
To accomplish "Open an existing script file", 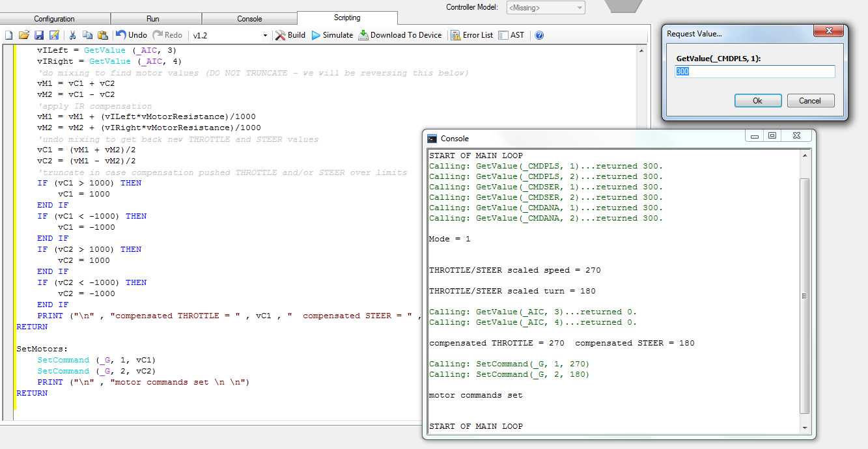I will 23,34.
